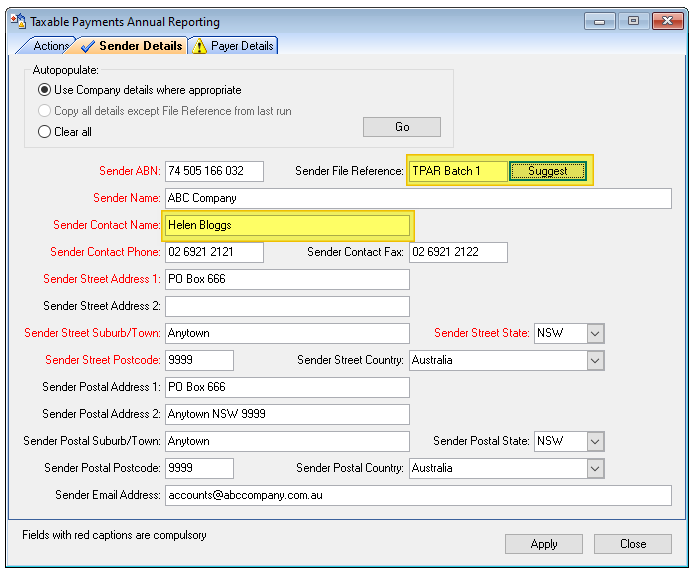Open the Sender Postal State dropdown
The image size is (693, 573).
pos(595,441)
